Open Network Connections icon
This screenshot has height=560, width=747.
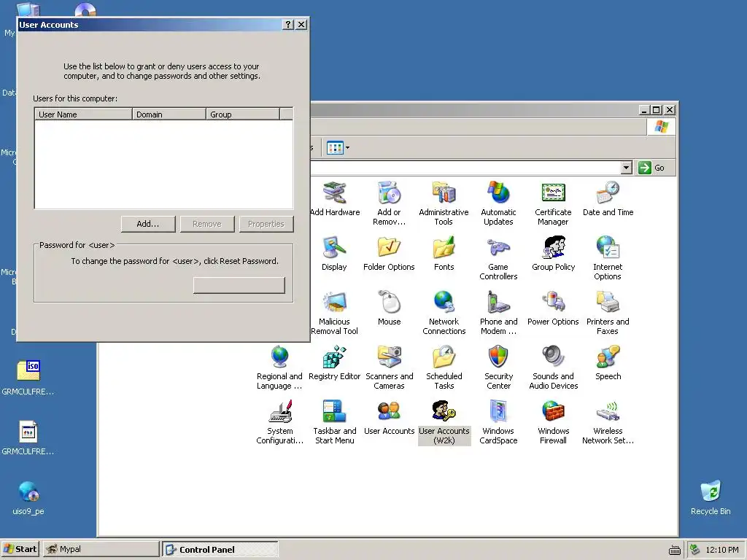[444, 303]
